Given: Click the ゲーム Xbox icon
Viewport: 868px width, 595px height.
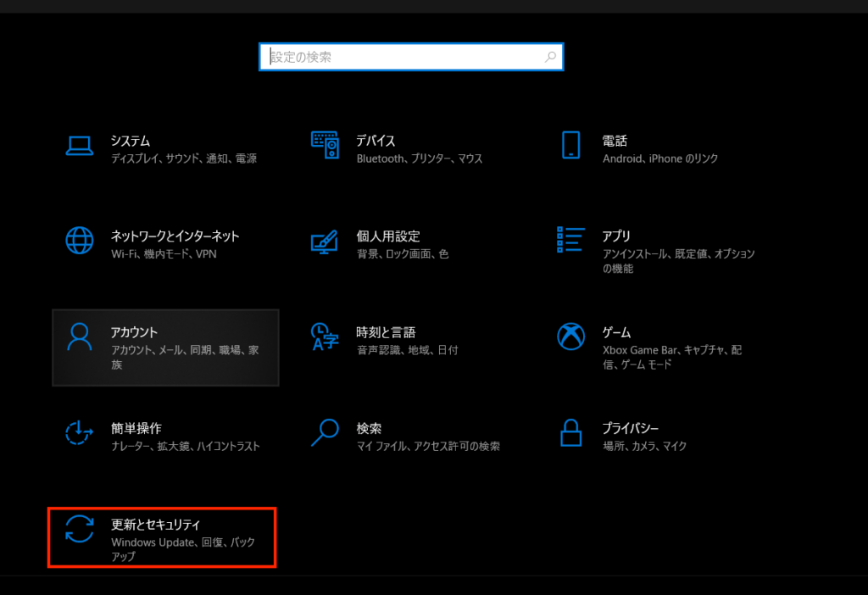Looking at the screenshot, I should [x=570, y=337].
